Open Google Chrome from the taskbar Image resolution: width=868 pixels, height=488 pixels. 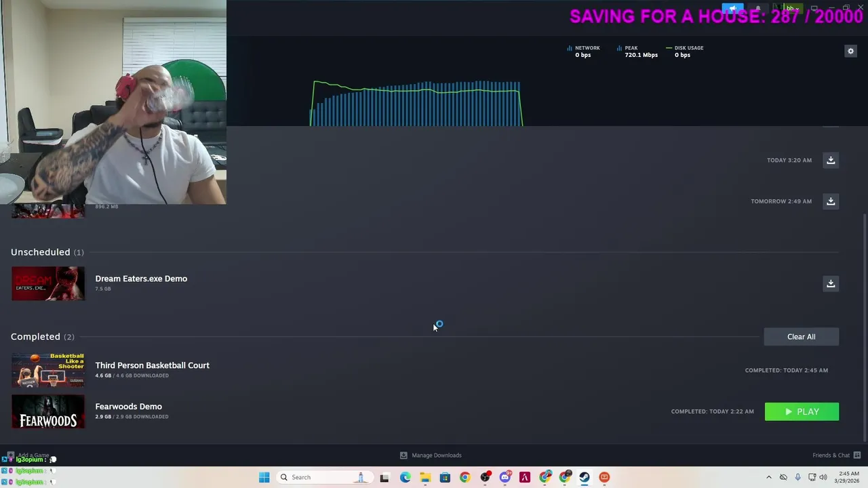pyautogui.click(x=465, y=477)
